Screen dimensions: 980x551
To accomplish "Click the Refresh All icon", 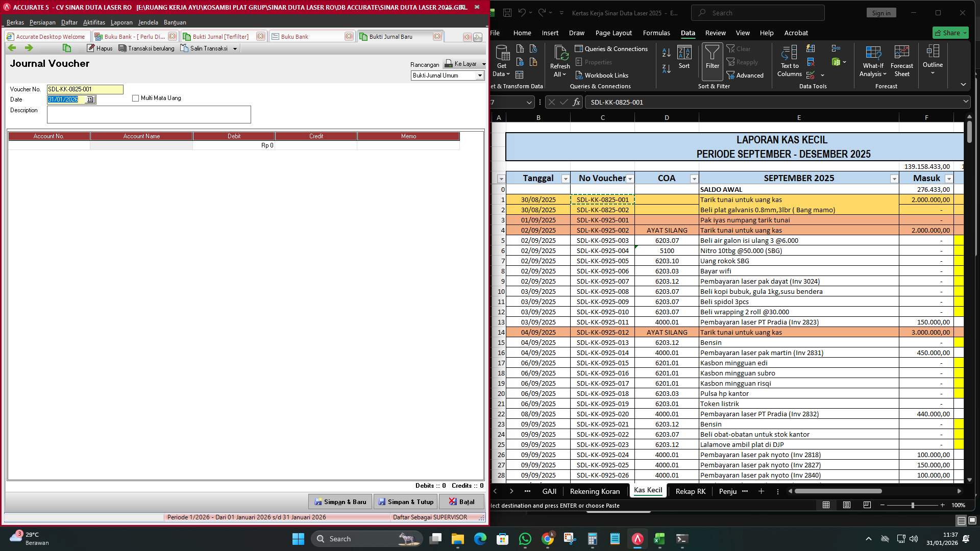I will coord(560,61).
